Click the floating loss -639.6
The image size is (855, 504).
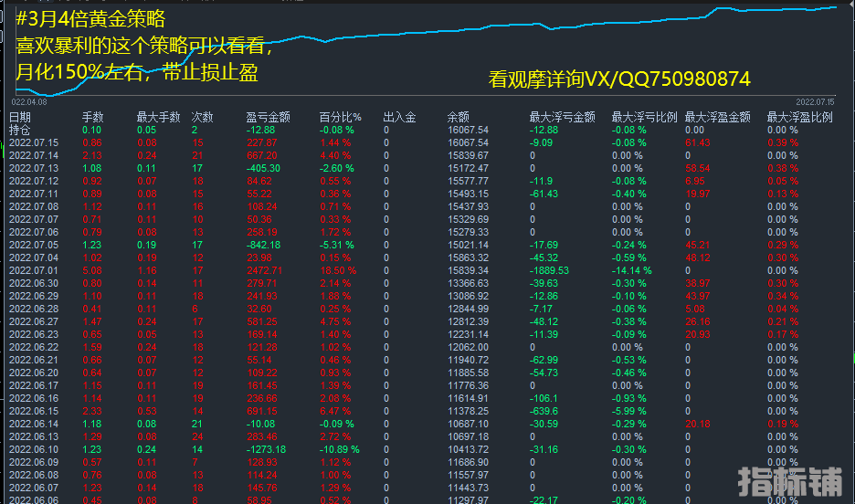point(544,412)
